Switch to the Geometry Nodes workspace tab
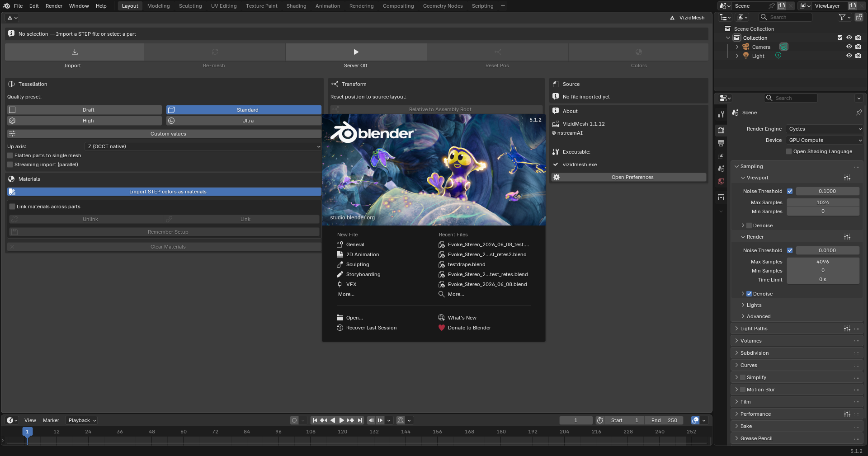The width and height of the screenshot is (868, 456). [x=443, y=6]
